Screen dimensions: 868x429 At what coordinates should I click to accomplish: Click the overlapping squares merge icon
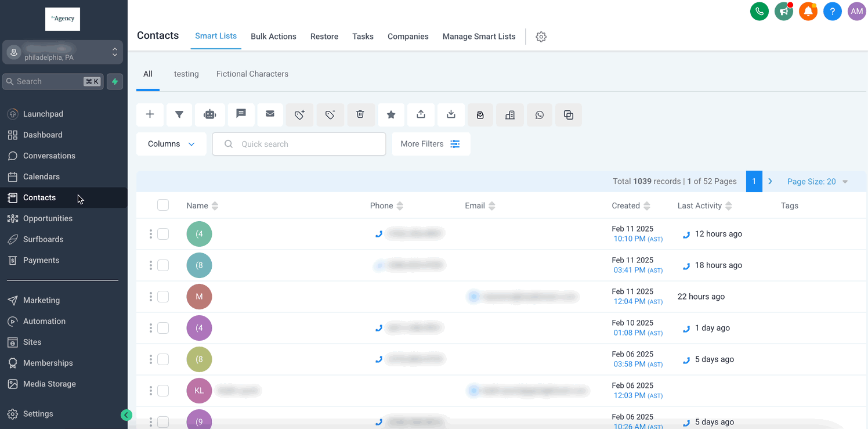pyautogui.click(x=569, y=114)
